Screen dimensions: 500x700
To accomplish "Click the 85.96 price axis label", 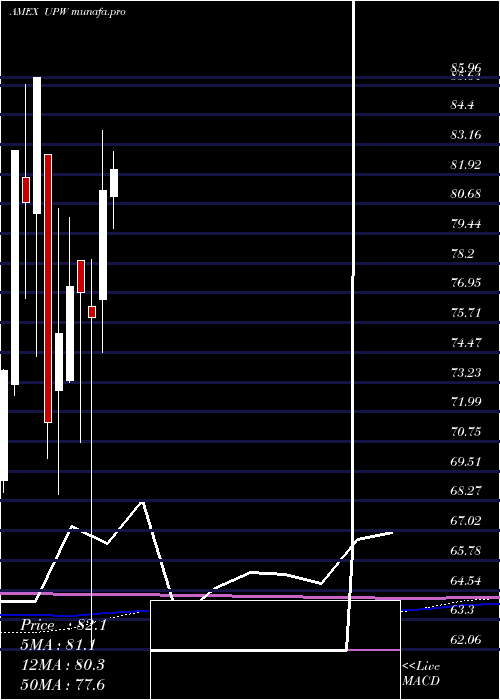I will click(466, 68).
